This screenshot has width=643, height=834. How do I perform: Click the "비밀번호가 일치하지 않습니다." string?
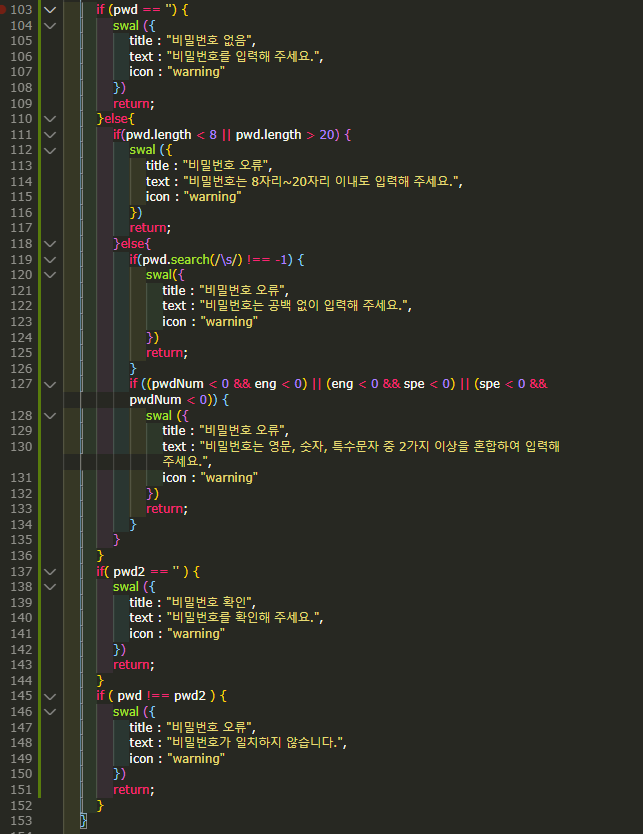(256, 743)
